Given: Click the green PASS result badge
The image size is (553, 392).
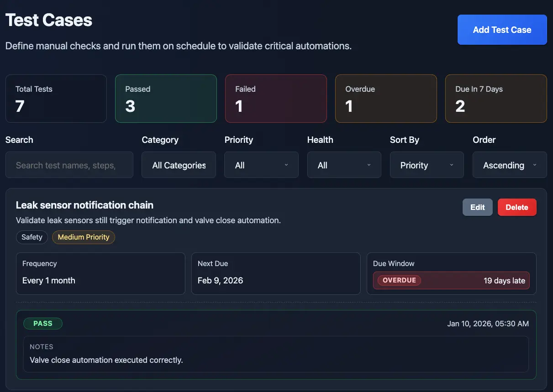Looking at the screenshot, I should (x=43, y=324).
